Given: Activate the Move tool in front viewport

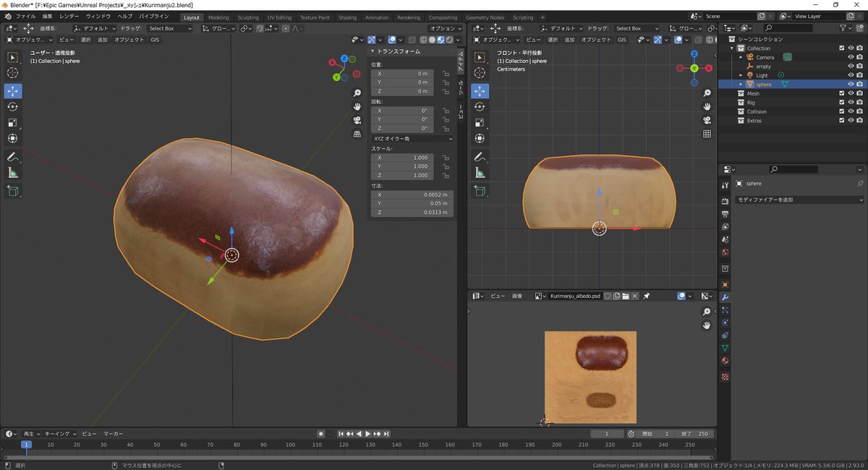Looking at the screenshot, I should [480, 91].
